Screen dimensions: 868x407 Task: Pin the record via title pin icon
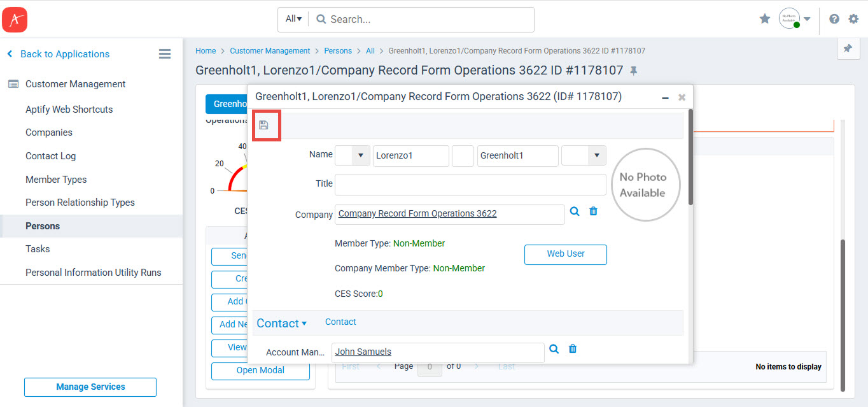633,71
